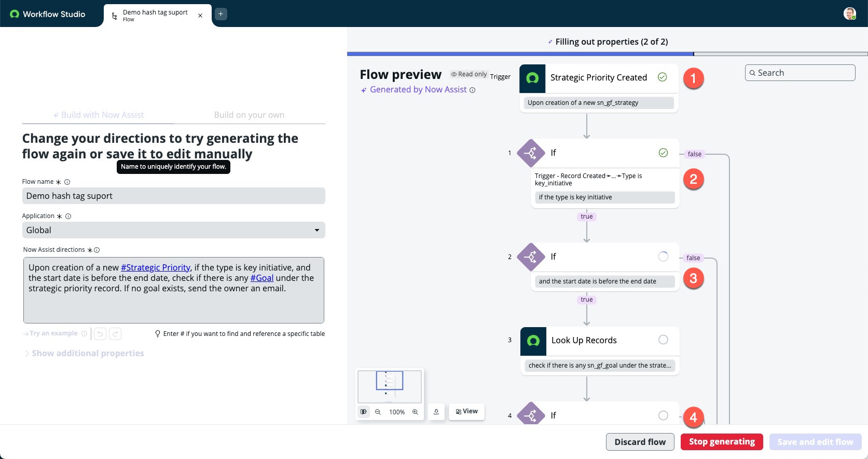Click the Read only eye indicator
Image resolution: width=868 pixels, height=459 pixels.
(x=469, y=74)
